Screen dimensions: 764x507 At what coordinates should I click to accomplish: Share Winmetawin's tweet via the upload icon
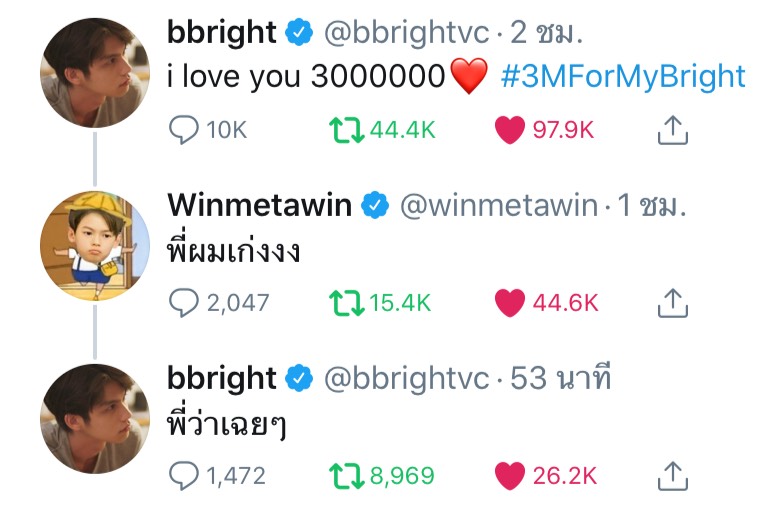point(672,303)
